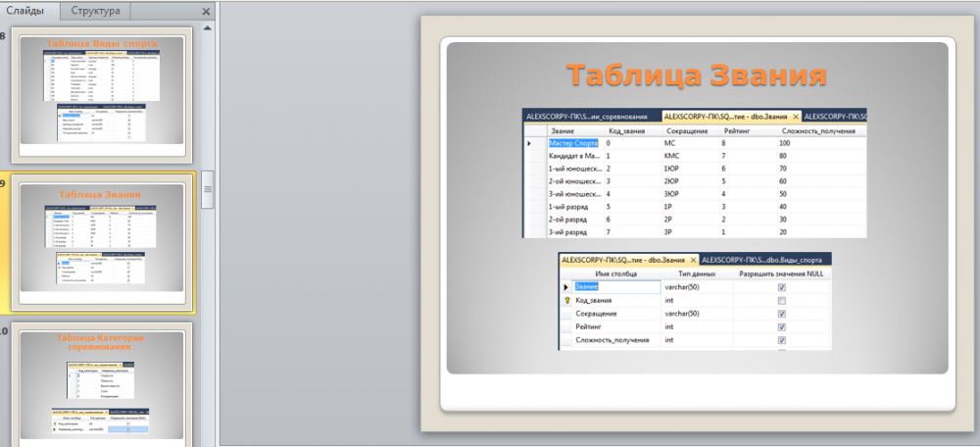
Task: Click the thumbnail pane scrollbar handle
Action: 208,188
